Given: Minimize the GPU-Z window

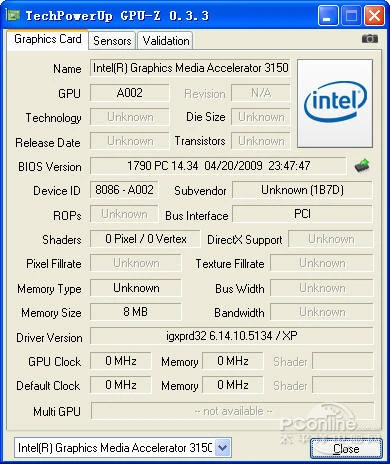Looking at the screenshot, I should pyautogui.click(x=328, y=15).
